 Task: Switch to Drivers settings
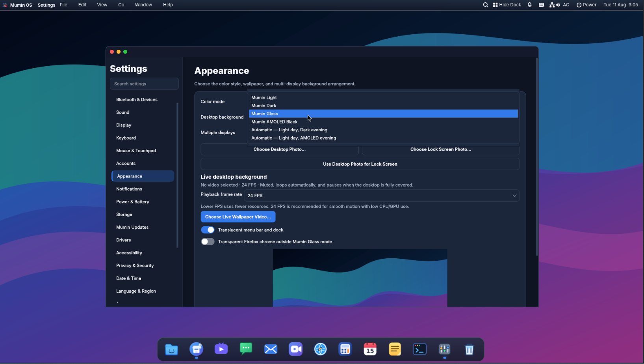[143, 240]
